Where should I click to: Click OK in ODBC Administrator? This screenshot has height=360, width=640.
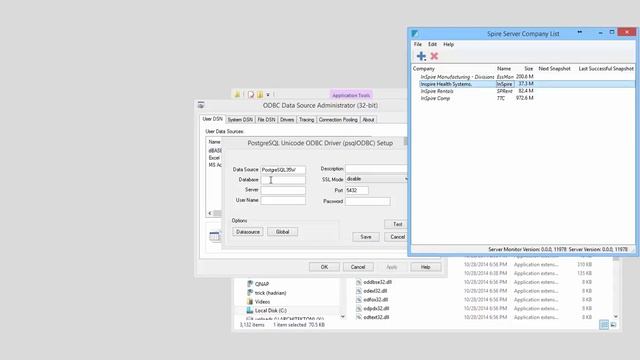click(324, 267)
